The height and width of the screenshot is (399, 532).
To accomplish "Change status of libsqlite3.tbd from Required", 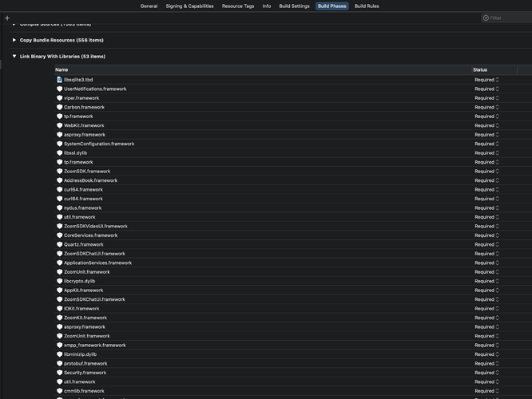I will coord(486,80).
